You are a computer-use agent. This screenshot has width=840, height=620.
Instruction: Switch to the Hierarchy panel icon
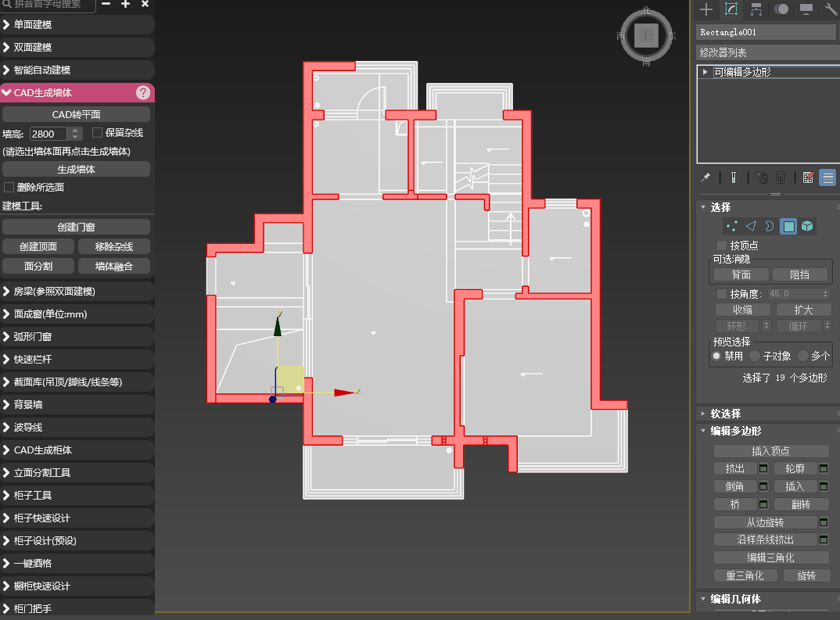[756, 9]
